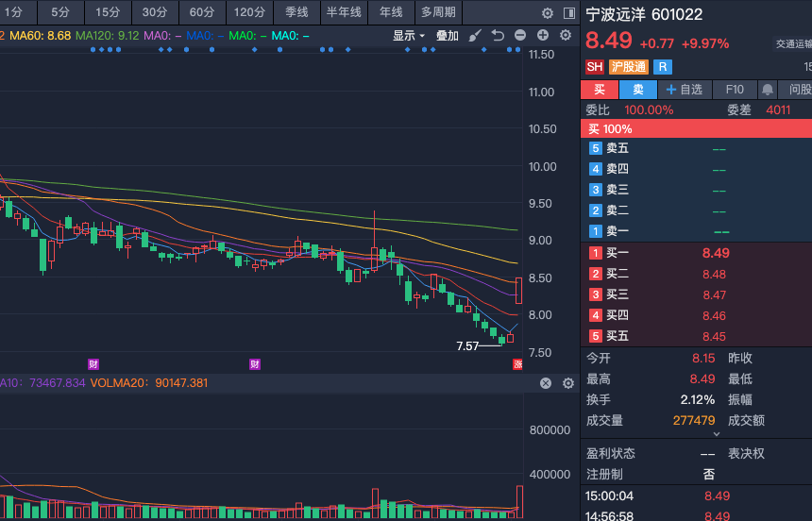Switch to 半年线 chart
Viewport: 812px width, 521px height.
click(x=344, y=12)
